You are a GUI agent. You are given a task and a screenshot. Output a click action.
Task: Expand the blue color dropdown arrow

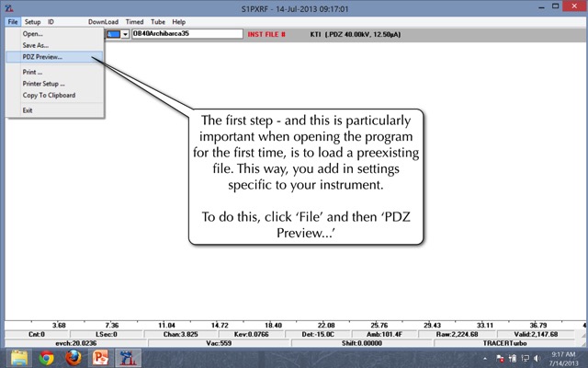[125, 34]
